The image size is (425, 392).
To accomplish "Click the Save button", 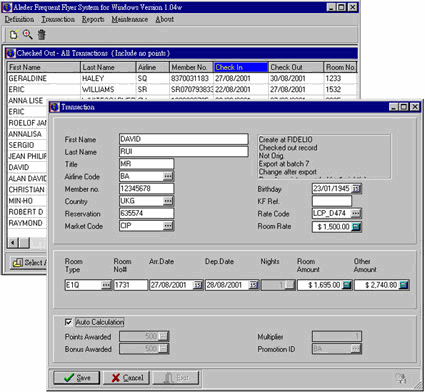I will [x=77, y=378].
